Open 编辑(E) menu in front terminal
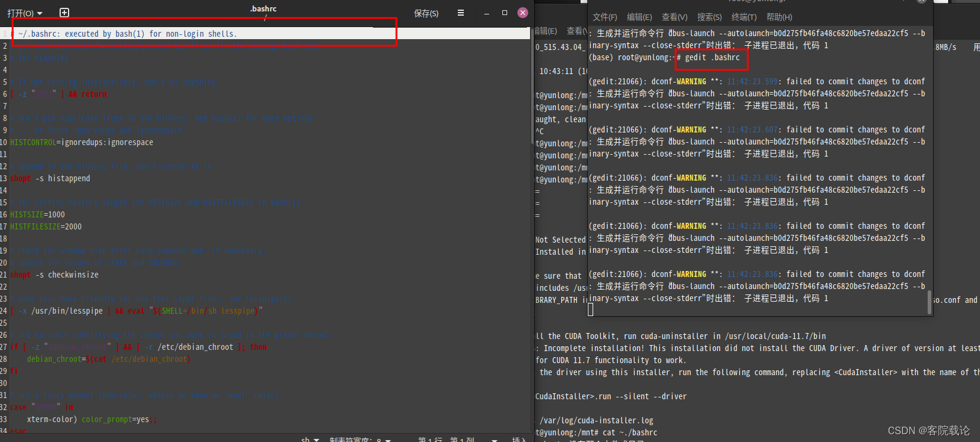This screenshot has width=980, height=442. (x=639, y=17)
